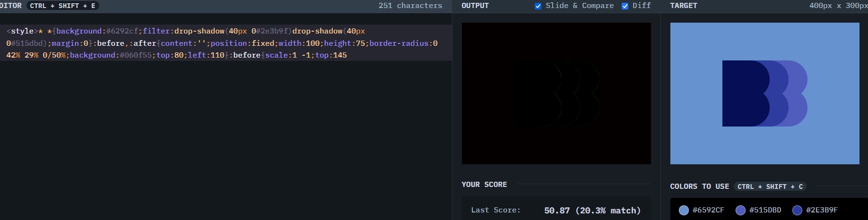Click the 'COLORS TO USE' heading
The image size is (868, 220).
[x=699, y=186]
